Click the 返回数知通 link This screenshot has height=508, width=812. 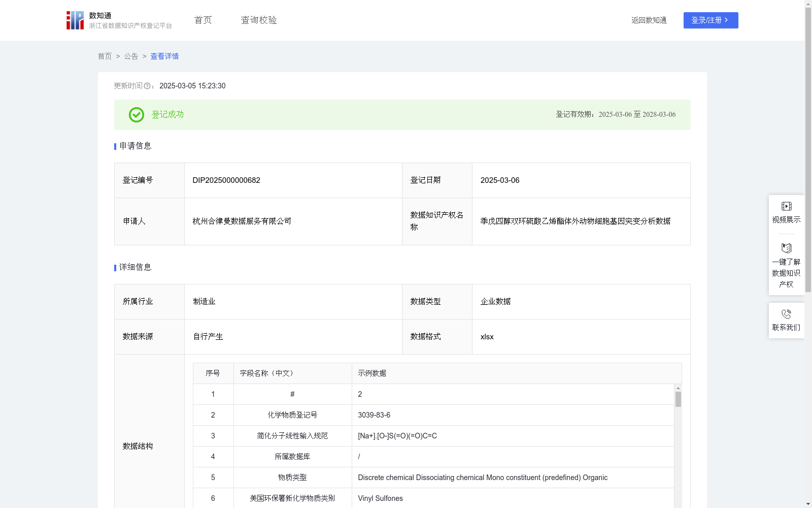click(649, 20)
